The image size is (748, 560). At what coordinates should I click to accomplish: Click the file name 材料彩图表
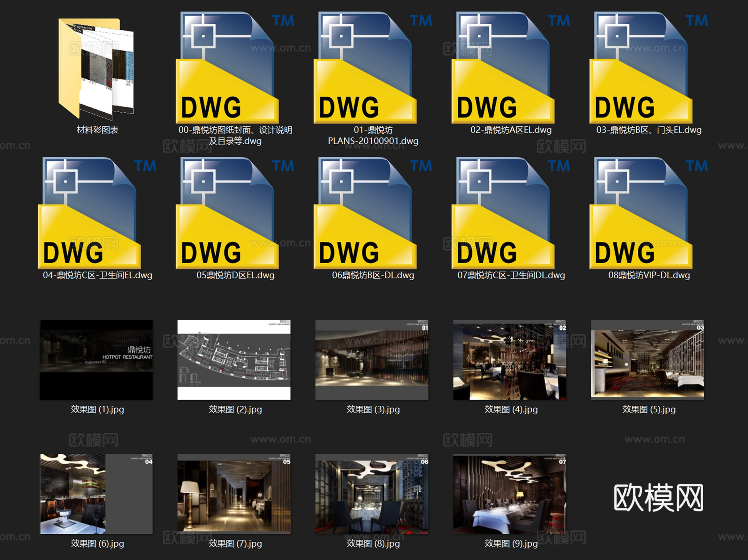(x=98, y=130)
